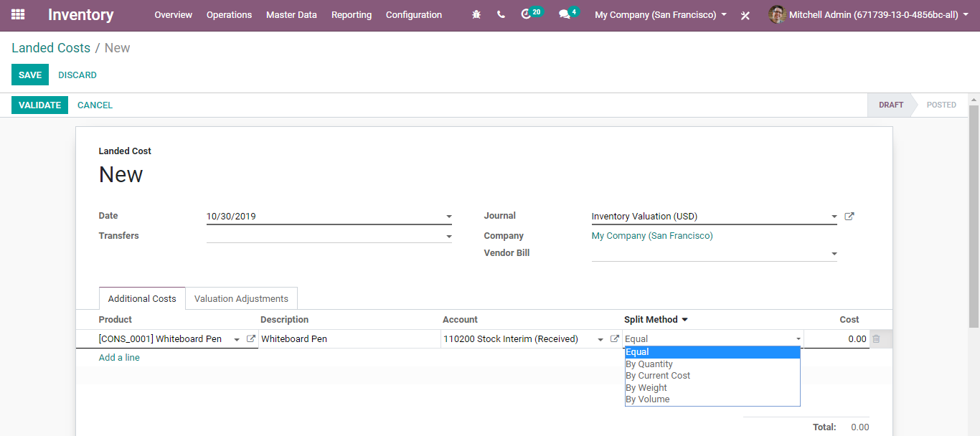Switch to Valuation Adjustments tab
Viewport: 980px width, 436px height.
click(241, 298)
